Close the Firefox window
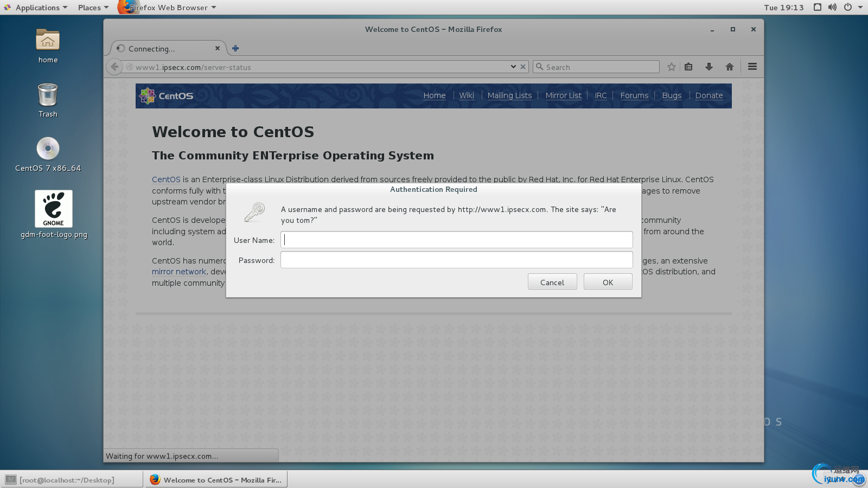 pos(753,29)
